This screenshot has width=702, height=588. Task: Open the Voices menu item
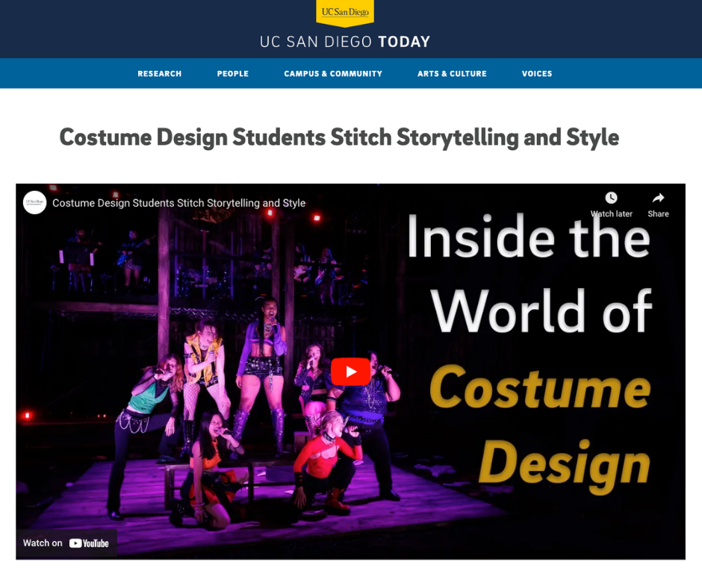pos(537,73)
